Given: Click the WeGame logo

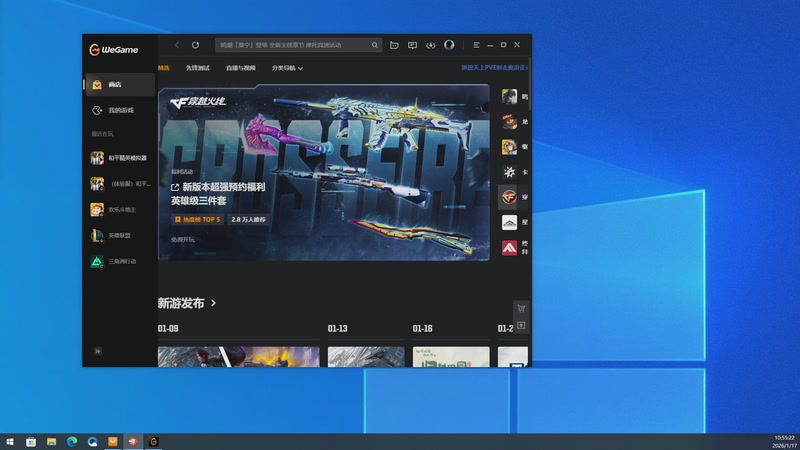Looking at the screenshot, I should [113, 49].
